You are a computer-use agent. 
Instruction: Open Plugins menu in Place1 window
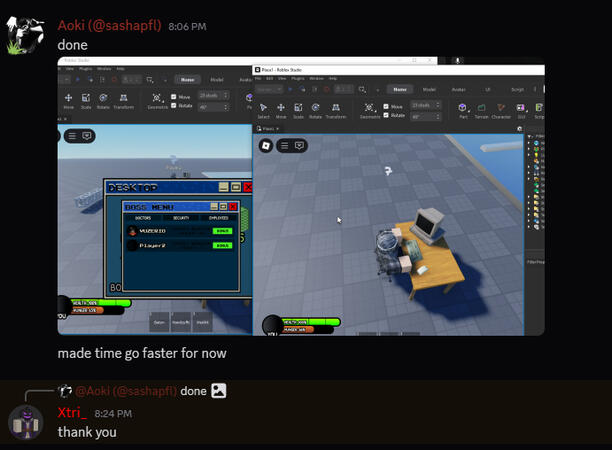pos(297,78)
